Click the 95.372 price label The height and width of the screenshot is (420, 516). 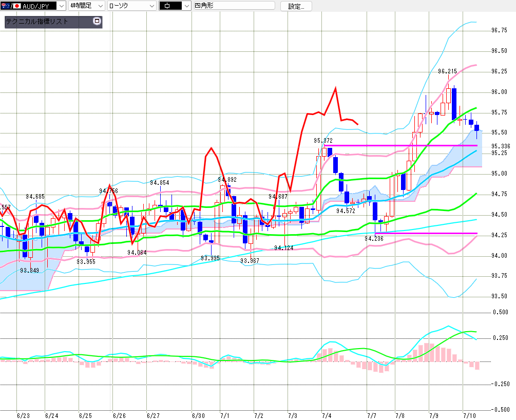[323, 141]
